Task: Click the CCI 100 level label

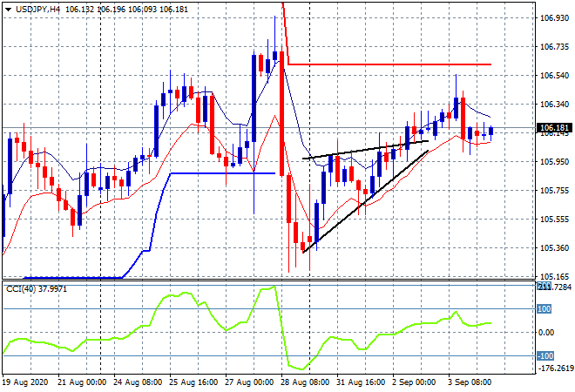Action: 545,308
